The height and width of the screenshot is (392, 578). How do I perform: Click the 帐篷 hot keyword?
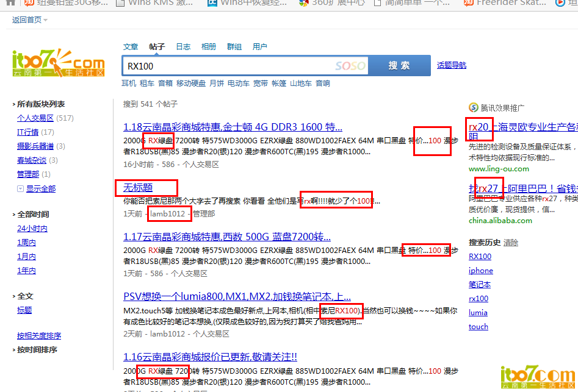click(279, 84)
